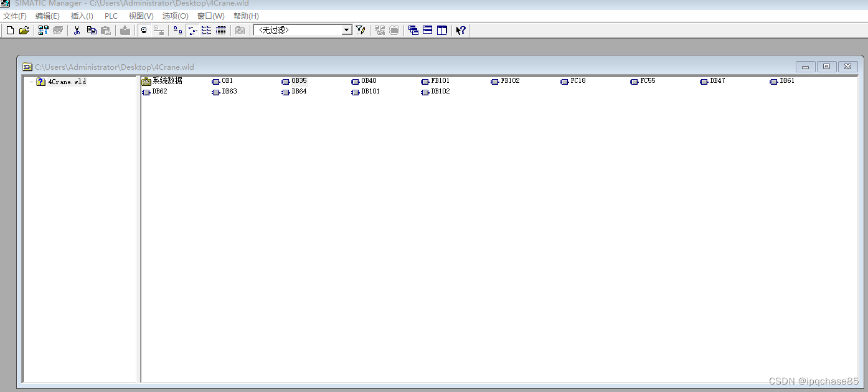The height and width of the screenshot is (392, 868).
Task: Open the Accessible Nodes toolbar icon
Action: [x=43, y=30]
